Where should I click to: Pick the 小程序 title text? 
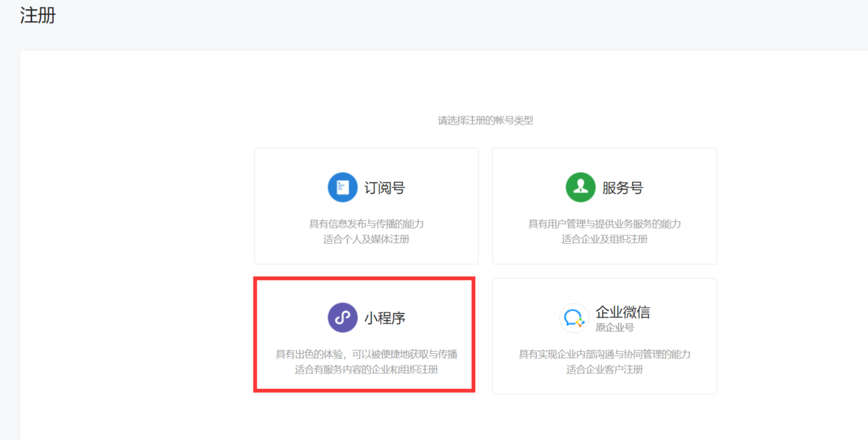tap(385, 318)
